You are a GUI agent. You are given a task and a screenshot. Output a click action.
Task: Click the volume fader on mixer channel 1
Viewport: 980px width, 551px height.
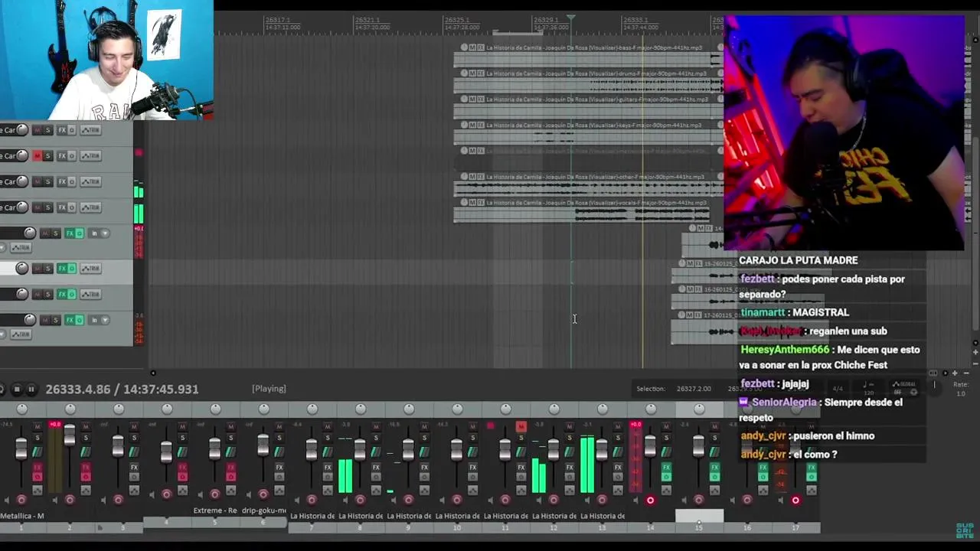tap(21, 448)
